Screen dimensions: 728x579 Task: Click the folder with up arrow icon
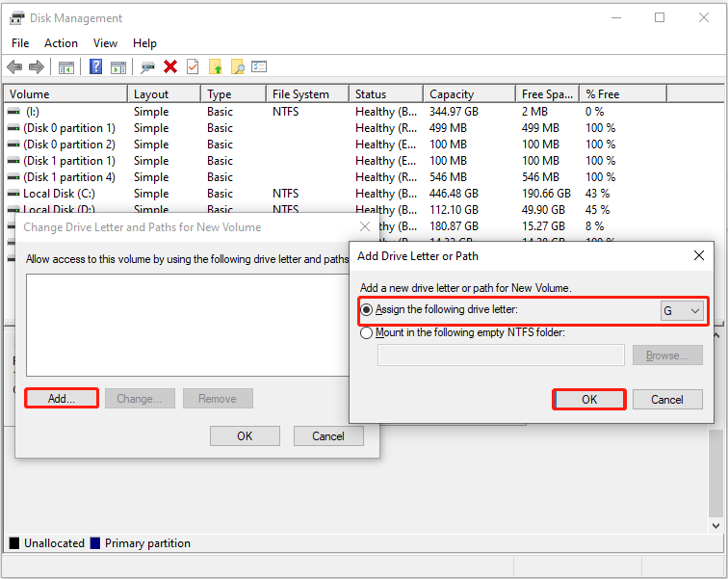[215, 66]
